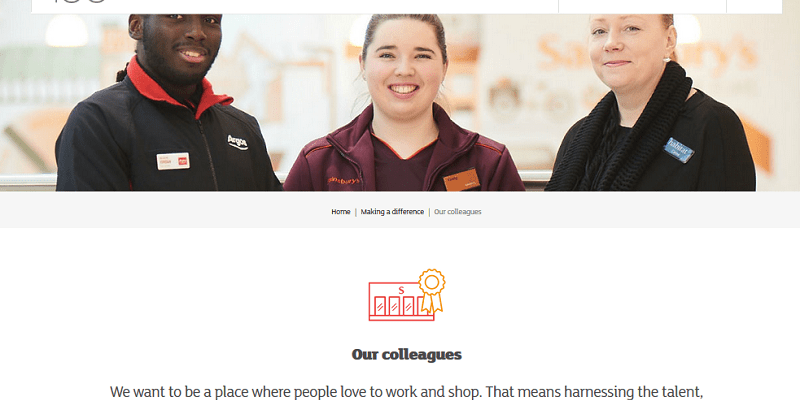Click the wide header cell before the last divider
This screenshot has height=400, width=800.
[642, 6]
